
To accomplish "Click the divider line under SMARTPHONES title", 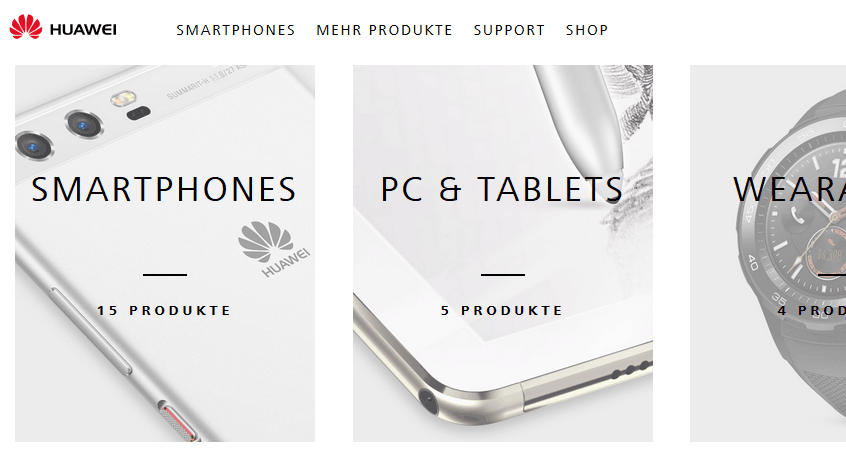I will 165,274.
